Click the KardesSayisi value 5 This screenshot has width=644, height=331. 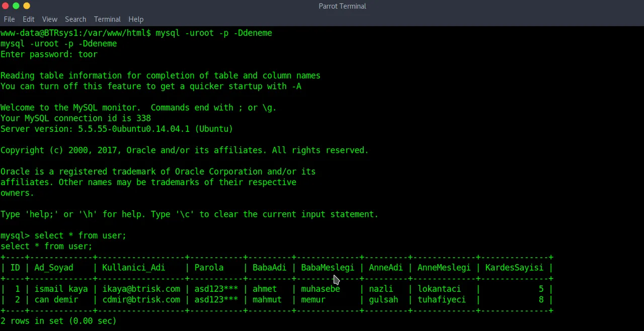(541, 289)
